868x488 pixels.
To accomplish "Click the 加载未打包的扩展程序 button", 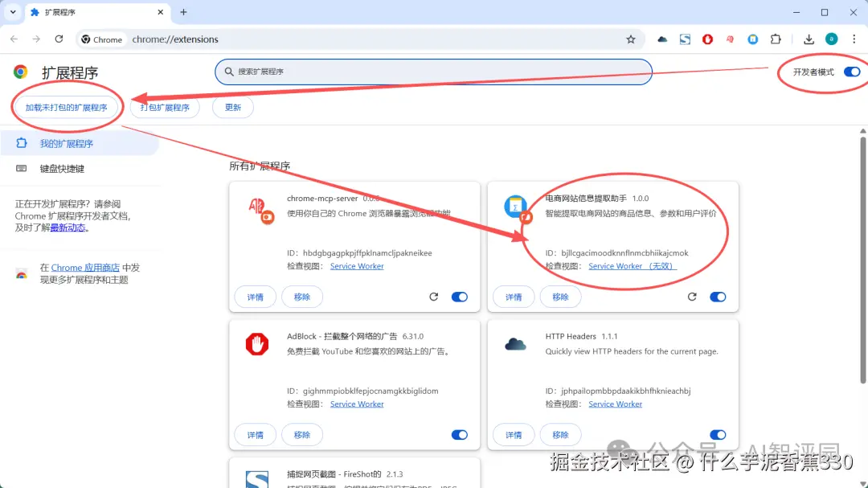I will coord(68,106).
